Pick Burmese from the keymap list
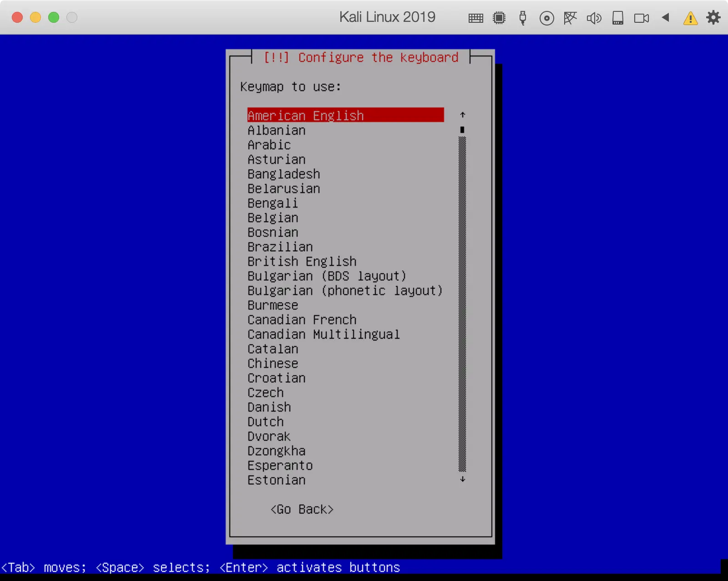The width and height of the screenshot is (728, 581). tap(345, 305)
